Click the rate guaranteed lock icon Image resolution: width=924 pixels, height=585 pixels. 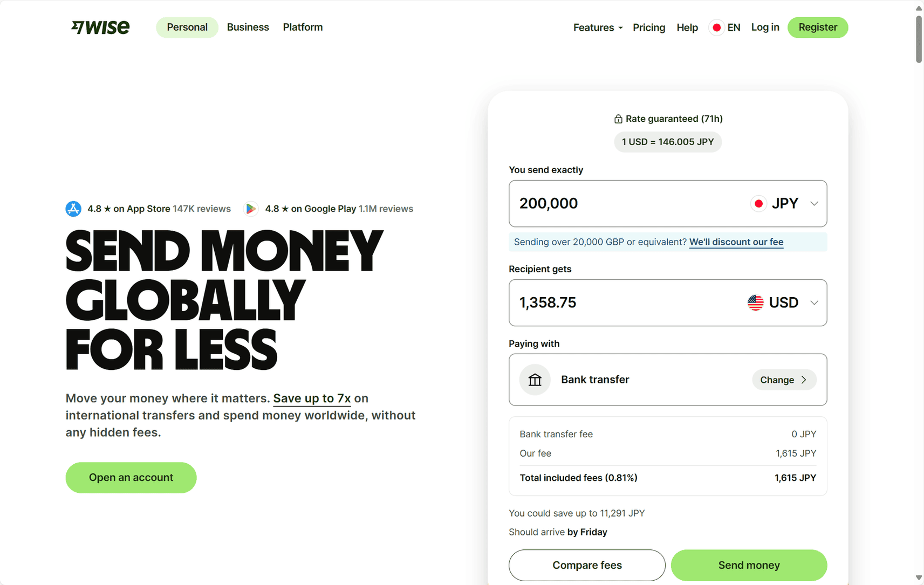pyautogui.click(x=618, y=119)
